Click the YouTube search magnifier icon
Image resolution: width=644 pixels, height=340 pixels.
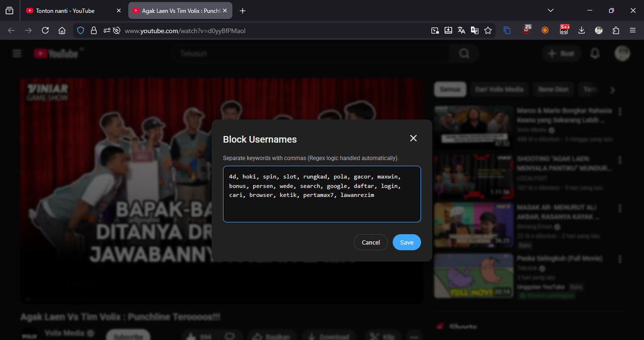464,53
